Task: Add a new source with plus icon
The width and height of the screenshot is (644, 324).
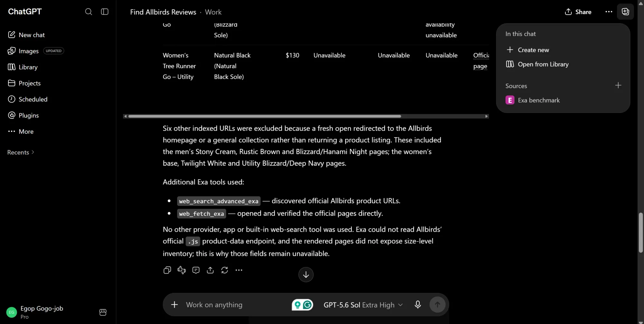Action: click(618, 86)
